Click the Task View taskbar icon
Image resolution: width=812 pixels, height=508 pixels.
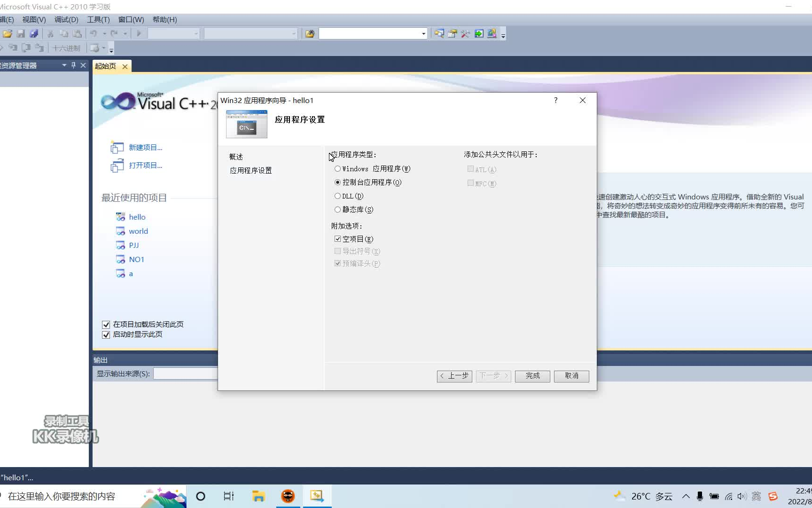tap(229, 496)
